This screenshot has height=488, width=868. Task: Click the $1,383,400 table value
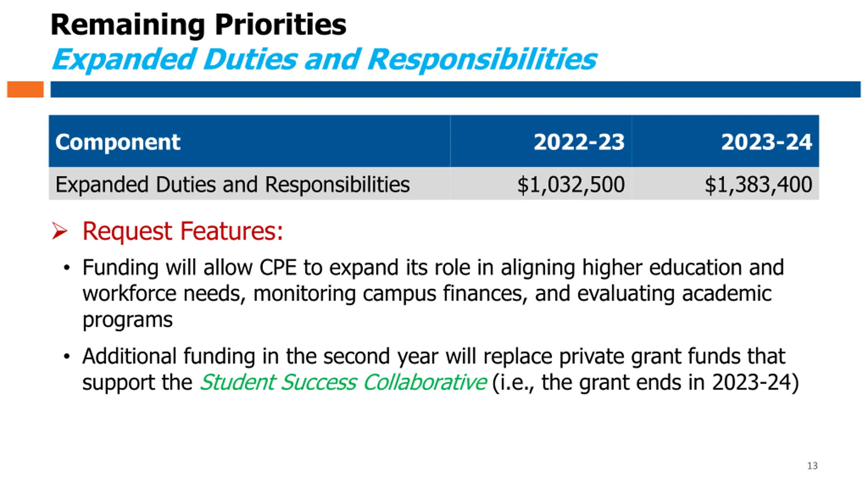coord(758,184)
